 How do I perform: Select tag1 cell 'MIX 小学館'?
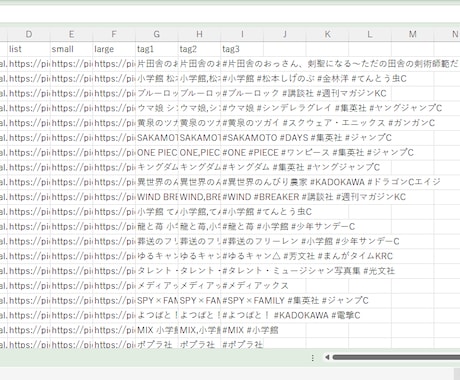click(157, 330)
